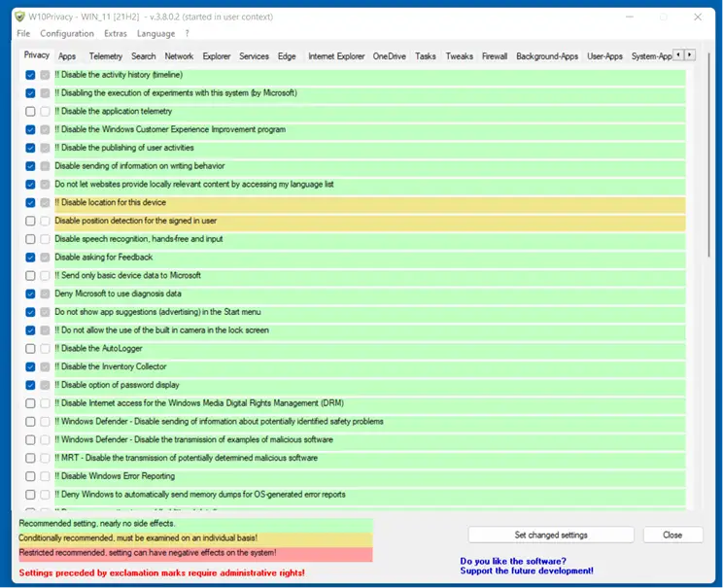The width and height of the screenshot is (723, 588).
Task: Select 'Do not allow the use of the built in camera' row
Action: pyautogui.click(x=370, y=330)
